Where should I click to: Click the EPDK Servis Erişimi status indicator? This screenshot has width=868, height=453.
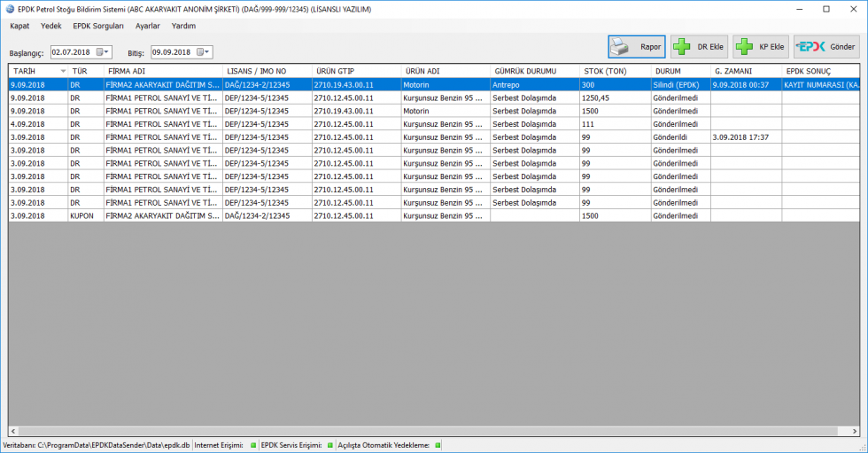pos(330,445)
